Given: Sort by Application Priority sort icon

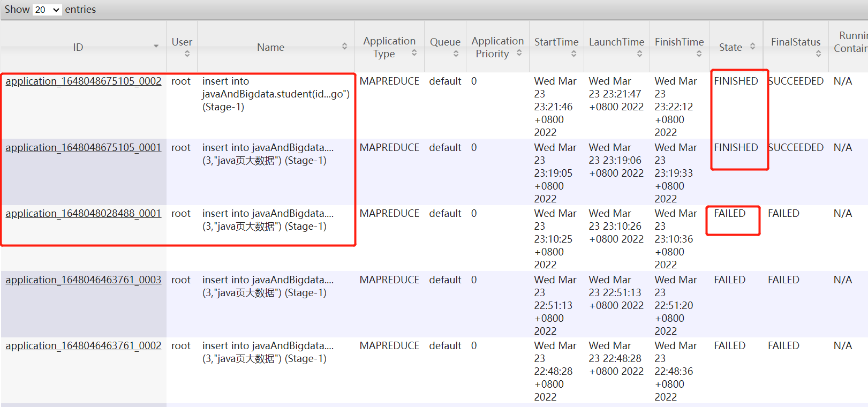Looking at the screenshot, I should (x=519, y=52).
